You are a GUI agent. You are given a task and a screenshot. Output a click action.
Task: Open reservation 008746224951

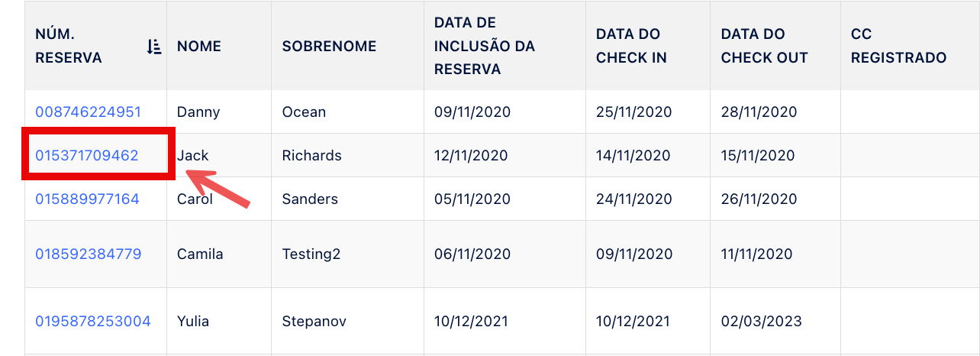click(x=88, y=112)
